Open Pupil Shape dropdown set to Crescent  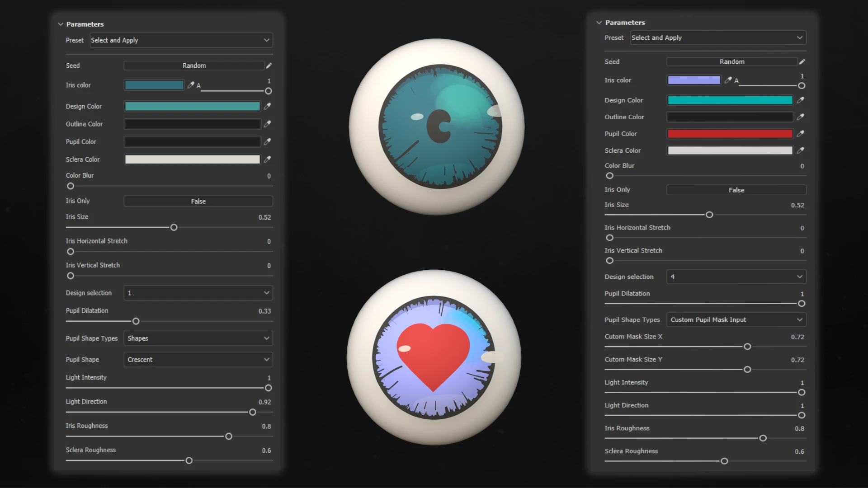pyautogui.click(x=198, y=360)
